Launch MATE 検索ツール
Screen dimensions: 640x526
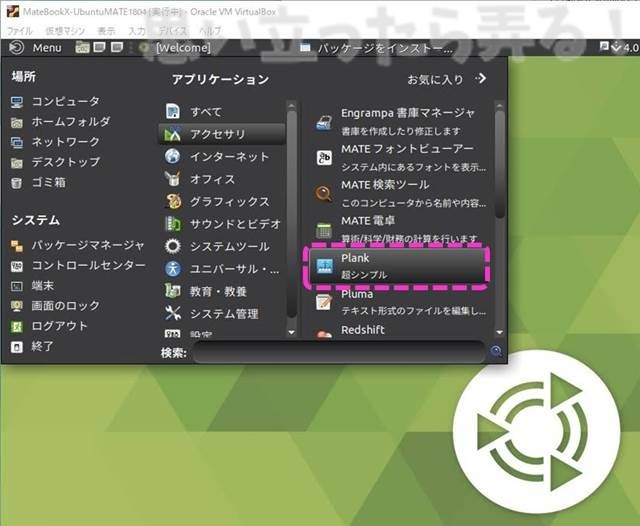point(401,193)
